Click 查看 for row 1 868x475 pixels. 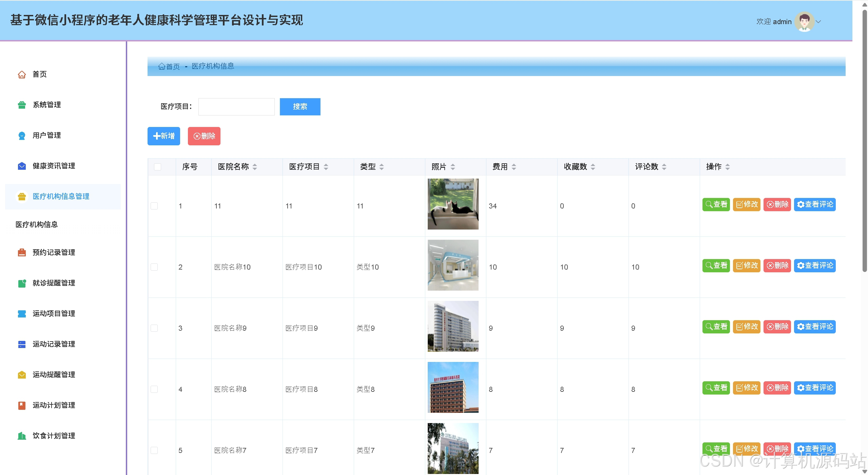[716, 204]
